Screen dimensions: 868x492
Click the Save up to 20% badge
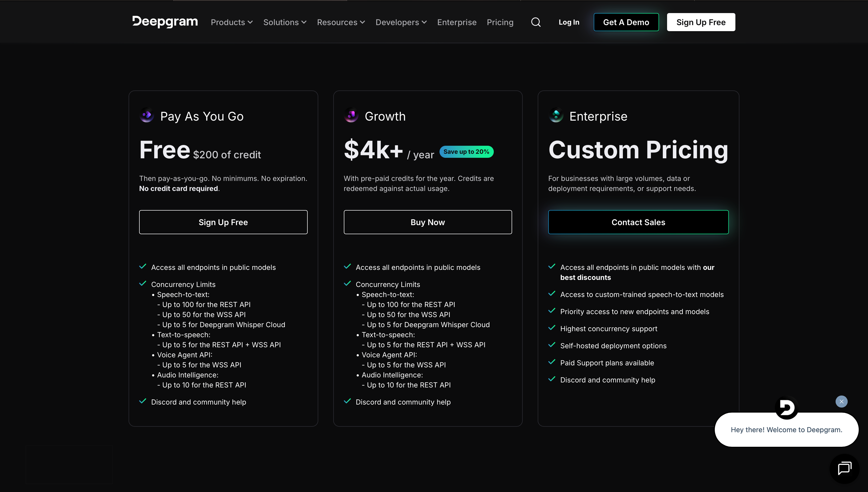(466, 152)
